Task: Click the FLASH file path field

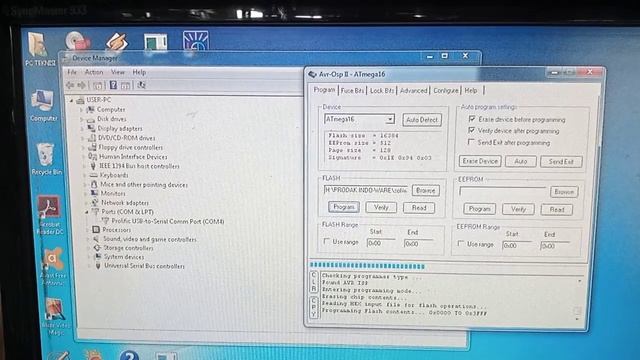Action: pos(366,190)
